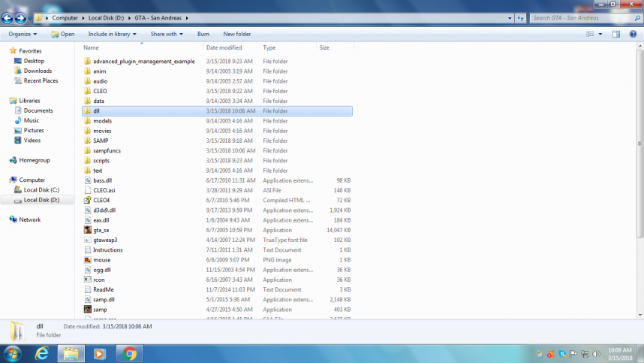This screenshot has height=363, width=644.
Task: Select the rcon application icon
Action: click(88, 280)
